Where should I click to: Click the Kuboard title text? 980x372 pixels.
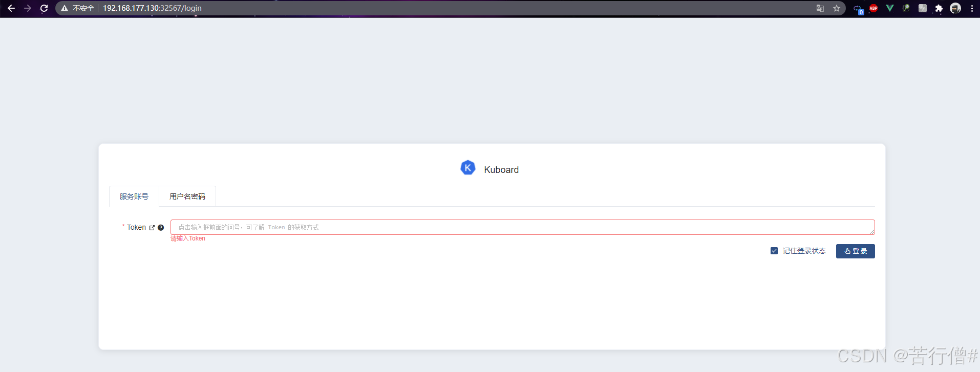tap(501, 170)
